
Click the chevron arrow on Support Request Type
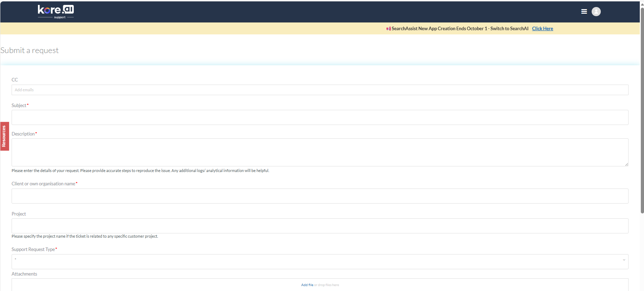(x=624, y=260)
